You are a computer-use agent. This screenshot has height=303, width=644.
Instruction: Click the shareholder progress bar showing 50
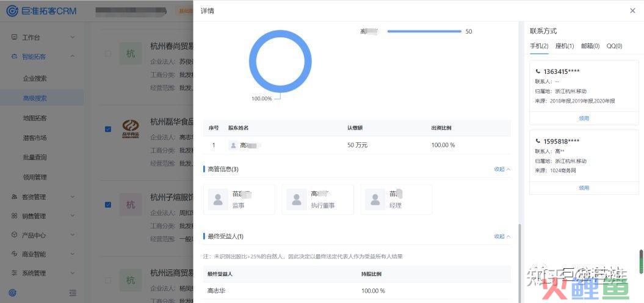(424, 31)
